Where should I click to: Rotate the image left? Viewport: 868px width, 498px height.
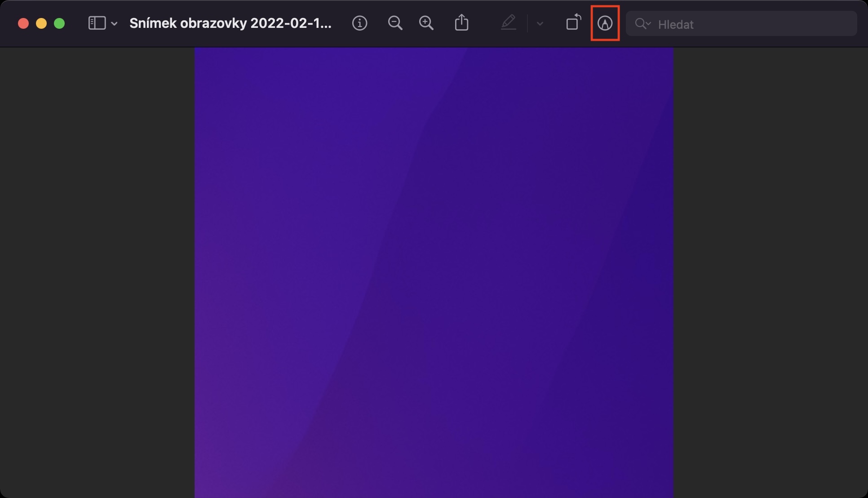pyautogui.click(x=573, y=22)
